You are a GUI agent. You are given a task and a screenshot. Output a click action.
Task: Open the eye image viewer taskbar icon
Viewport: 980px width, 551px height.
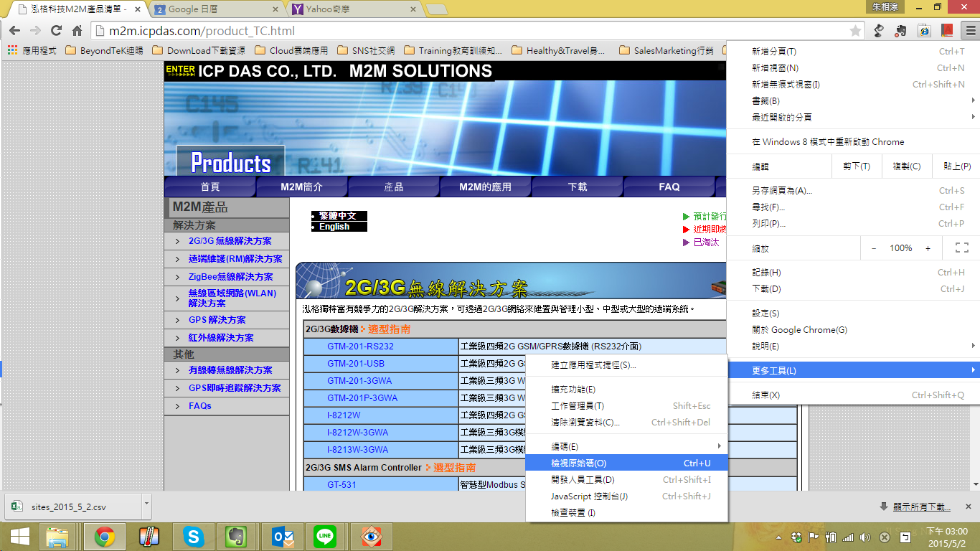point(370,536)
